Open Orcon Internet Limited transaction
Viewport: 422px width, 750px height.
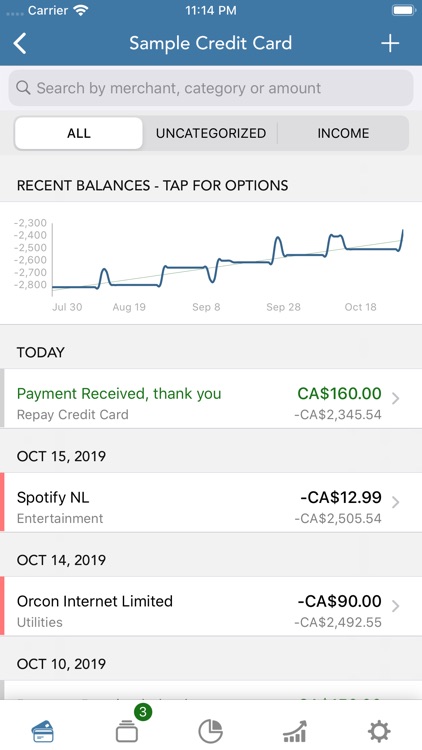pos(211,606)
